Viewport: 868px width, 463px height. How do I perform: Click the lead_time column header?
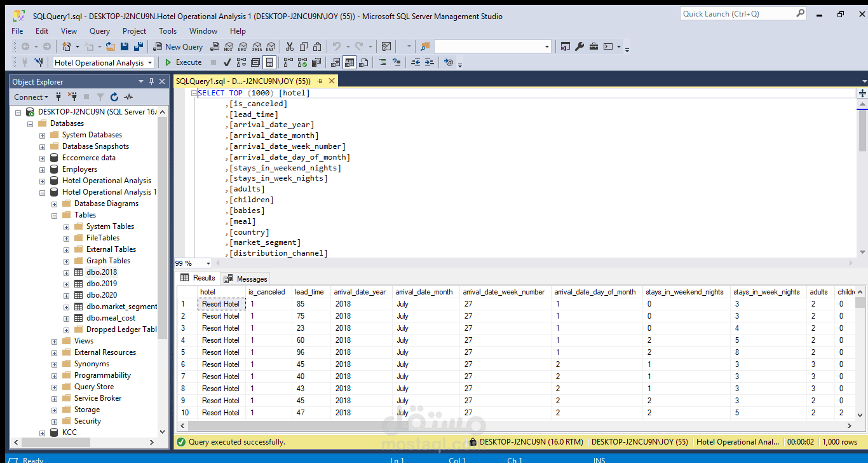(309, 292)
